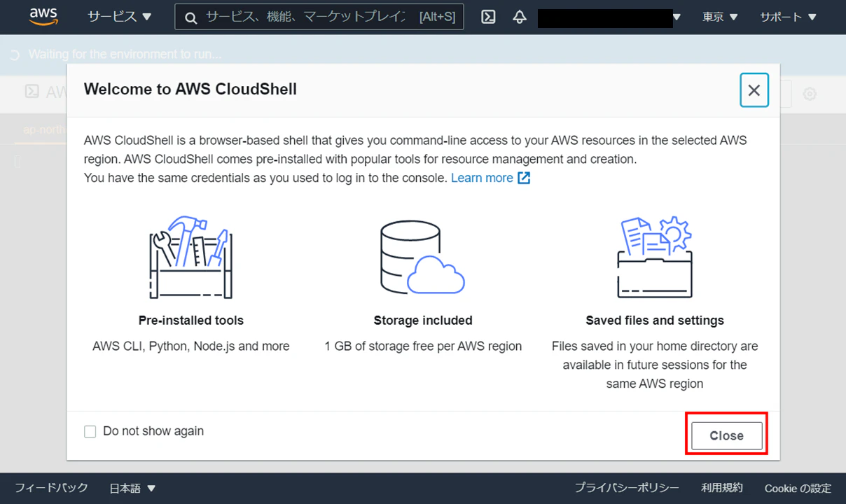Click the AWS CLI, Python, Node.js text
This screenshot has width=846, height=504.
click(x=191, y=346)
